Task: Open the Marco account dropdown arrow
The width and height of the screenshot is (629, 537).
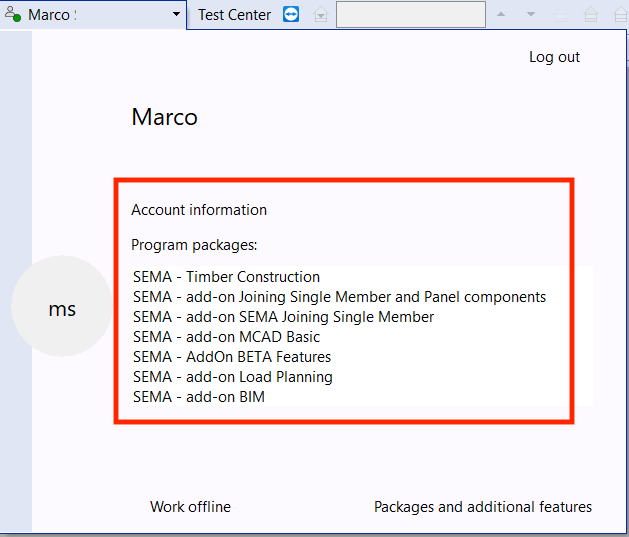Action: [176, 14]
